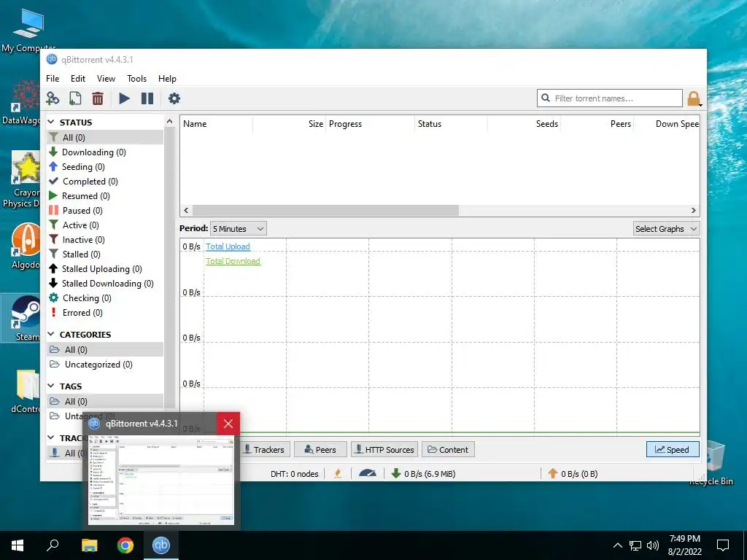Open the Edit menu
This screenshot has height=560, width=747.
(x=77, y=79)
